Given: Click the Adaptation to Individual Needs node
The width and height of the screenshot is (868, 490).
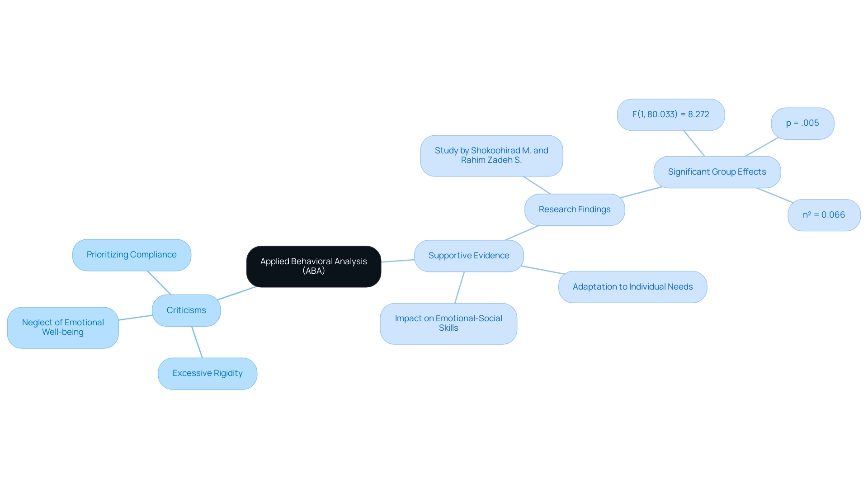Looking at the screenshot, I should click(x=634, y=286).
